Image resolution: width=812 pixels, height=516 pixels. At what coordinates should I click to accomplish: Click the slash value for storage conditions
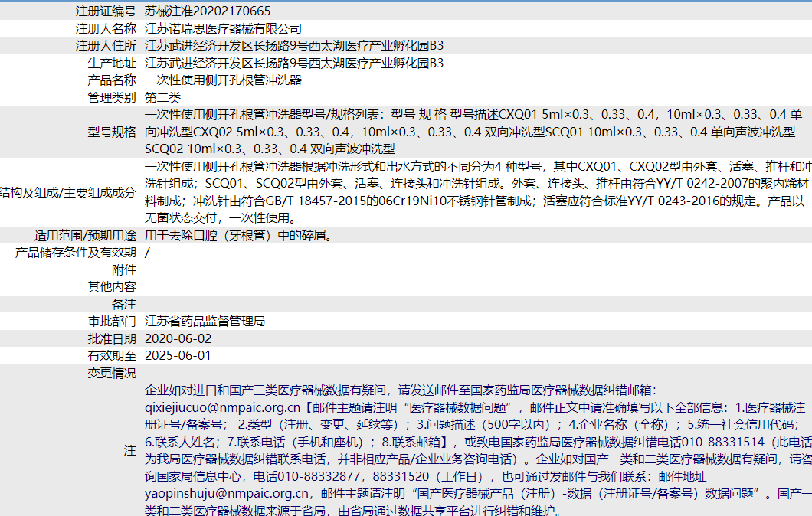[x=148, y=253]
